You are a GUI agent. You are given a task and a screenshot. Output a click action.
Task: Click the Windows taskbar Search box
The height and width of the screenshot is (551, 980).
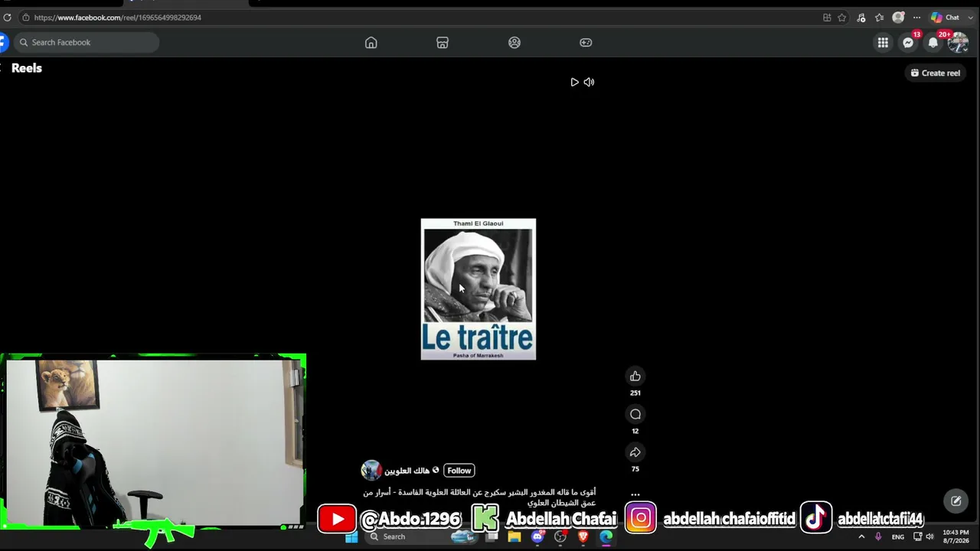click(x=421, y=536)
